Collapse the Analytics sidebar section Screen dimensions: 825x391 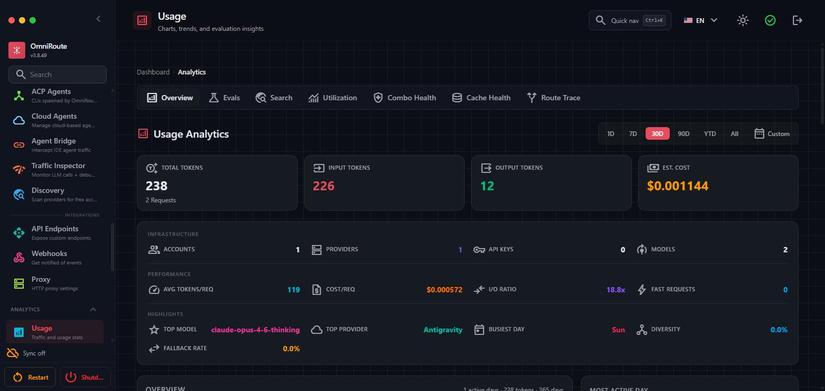coord(93,309)
